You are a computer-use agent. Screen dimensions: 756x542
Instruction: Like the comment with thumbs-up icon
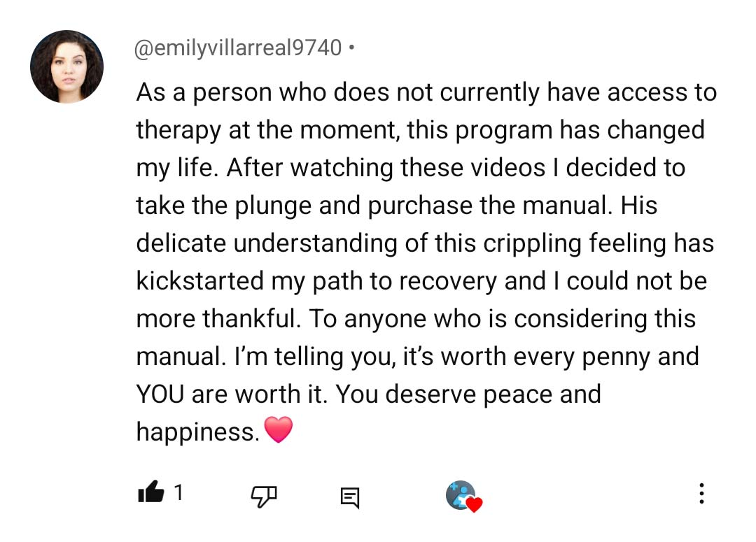pyautogui.click(x=150, y=494)
